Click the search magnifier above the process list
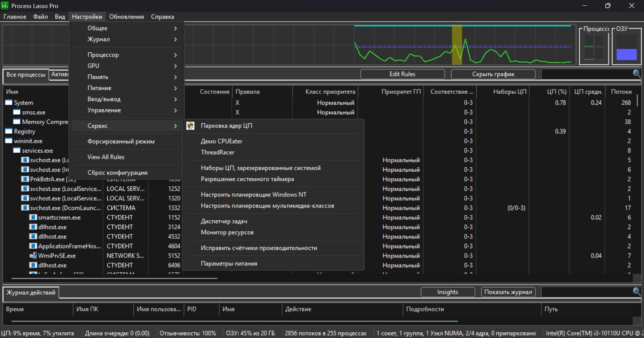This screenshot has height=338, width=644. [636, 73]
